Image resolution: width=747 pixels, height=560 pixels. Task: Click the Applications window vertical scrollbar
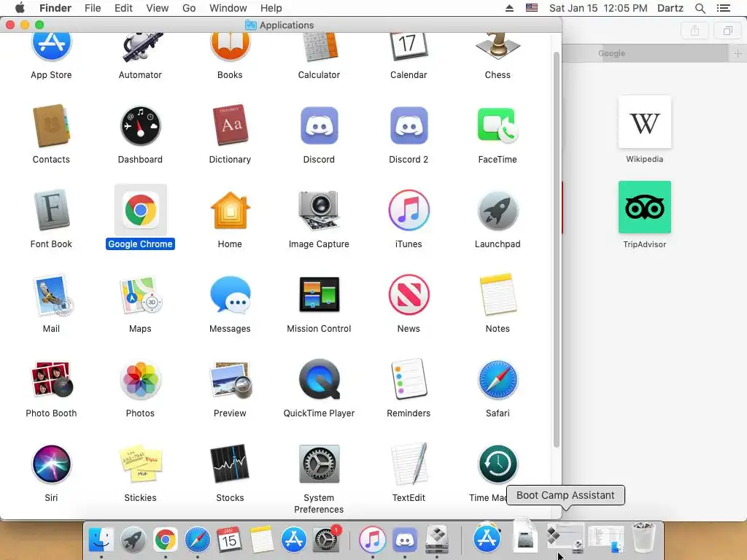pyautogui.click(x=556, y=249)
